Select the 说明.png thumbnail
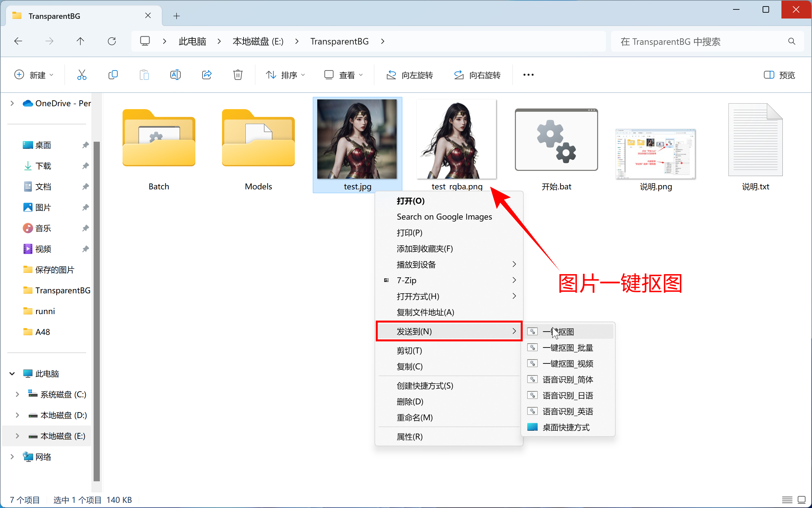 [x=656, y=154]
